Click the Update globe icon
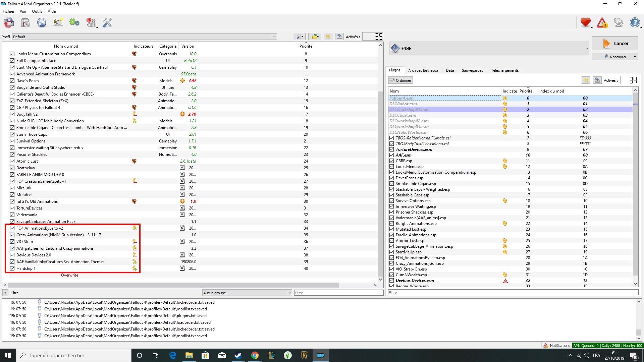The height and width of the screenshot is (362, 644). pos(618,23)
